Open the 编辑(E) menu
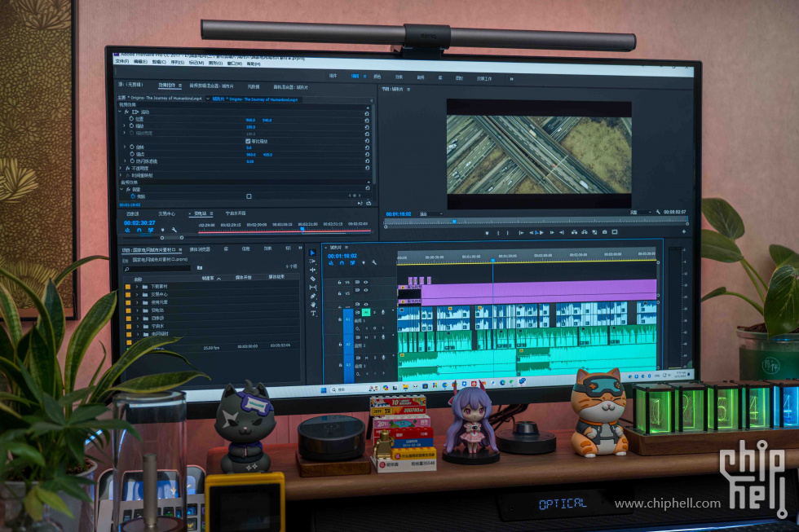The height and width of the screenshot is (532, 799). coord(140,62)
